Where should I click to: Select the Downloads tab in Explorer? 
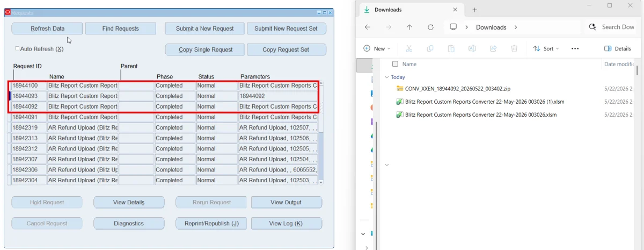pyautogui.click(x=411, y=10)
